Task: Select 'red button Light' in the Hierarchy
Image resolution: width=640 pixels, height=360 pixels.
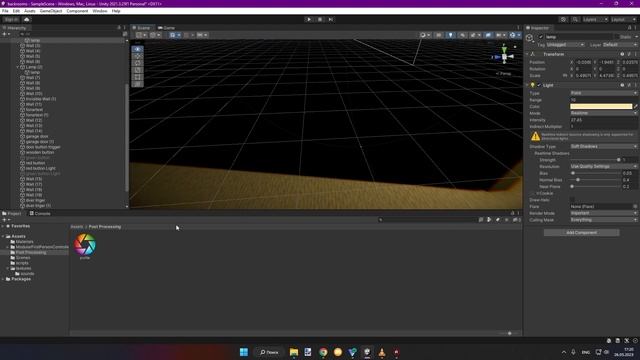Action: (x=40, y=168)
